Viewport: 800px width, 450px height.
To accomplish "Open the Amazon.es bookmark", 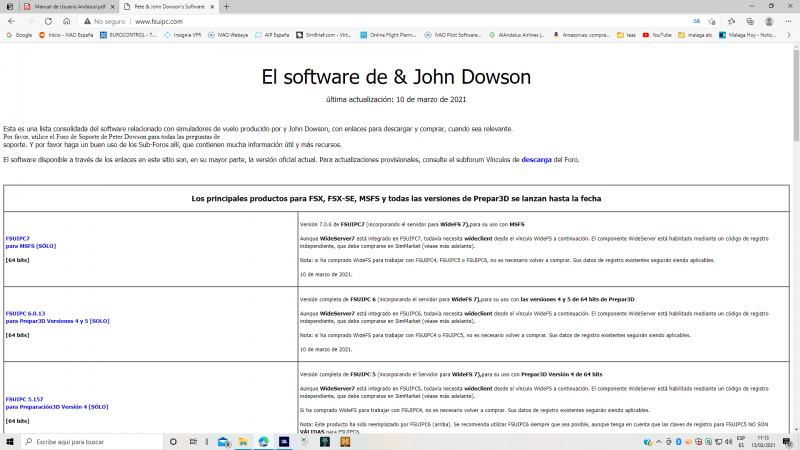I will 581,35.
